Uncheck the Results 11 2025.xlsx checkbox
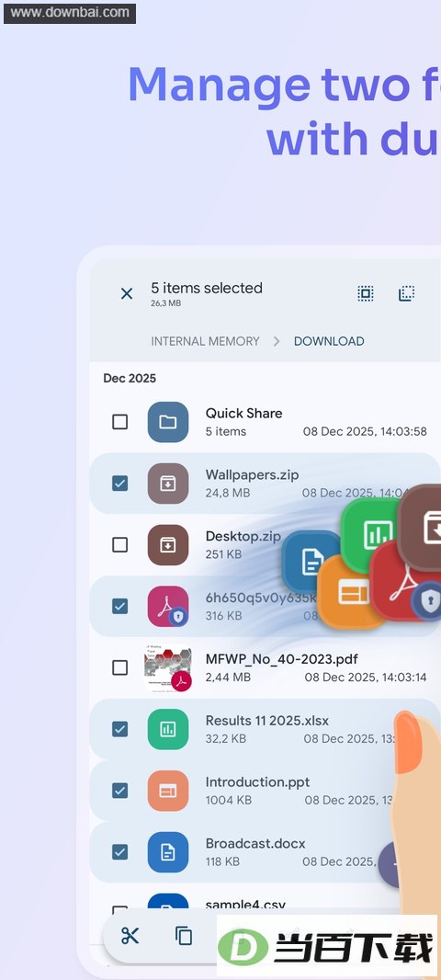The width and height of the screenshot is (441, 980). point(120,729)
